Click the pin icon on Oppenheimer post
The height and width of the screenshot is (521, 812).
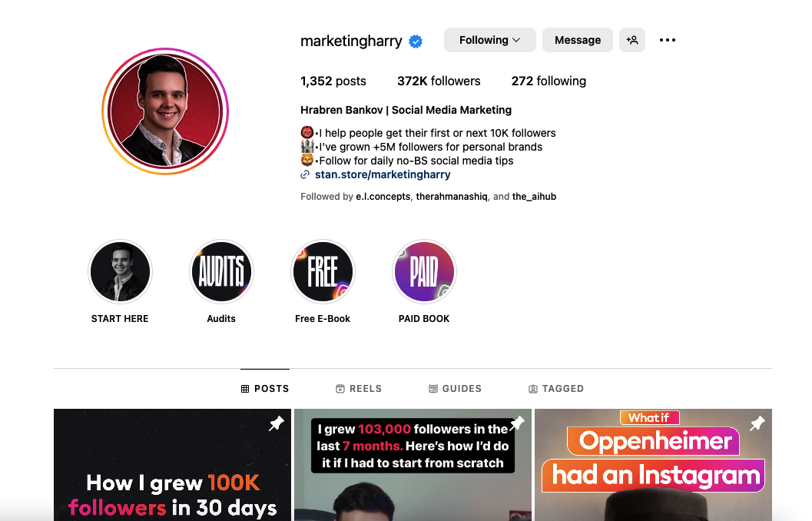[x=757, y=423]
